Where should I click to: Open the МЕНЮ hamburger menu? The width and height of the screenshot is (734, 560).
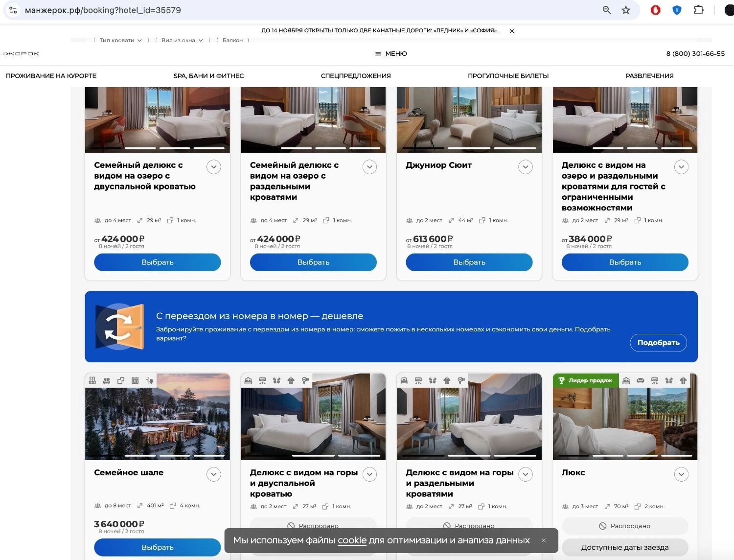tap(391, 54)
